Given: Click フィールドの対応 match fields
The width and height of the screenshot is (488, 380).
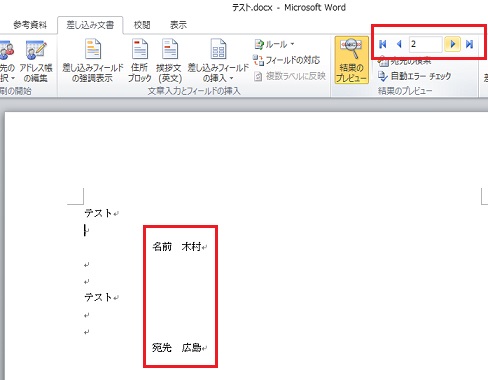Looking at the screenshot, I should point(287,60).
